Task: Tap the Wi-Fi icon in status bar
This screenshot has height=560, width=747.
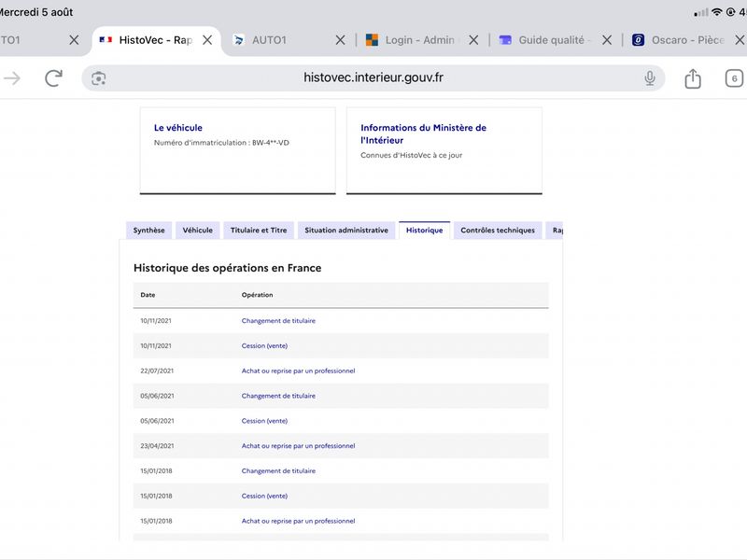Action: (716, 12)
